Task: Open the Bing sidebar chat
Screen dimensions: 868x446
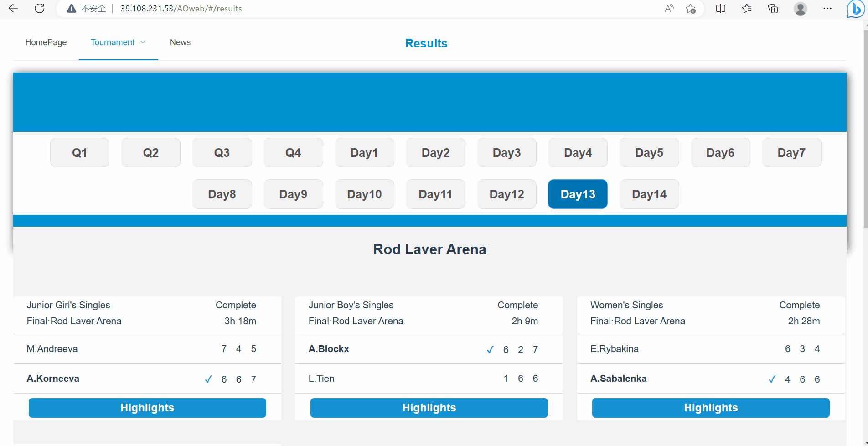Action: (x=855, y=9)
